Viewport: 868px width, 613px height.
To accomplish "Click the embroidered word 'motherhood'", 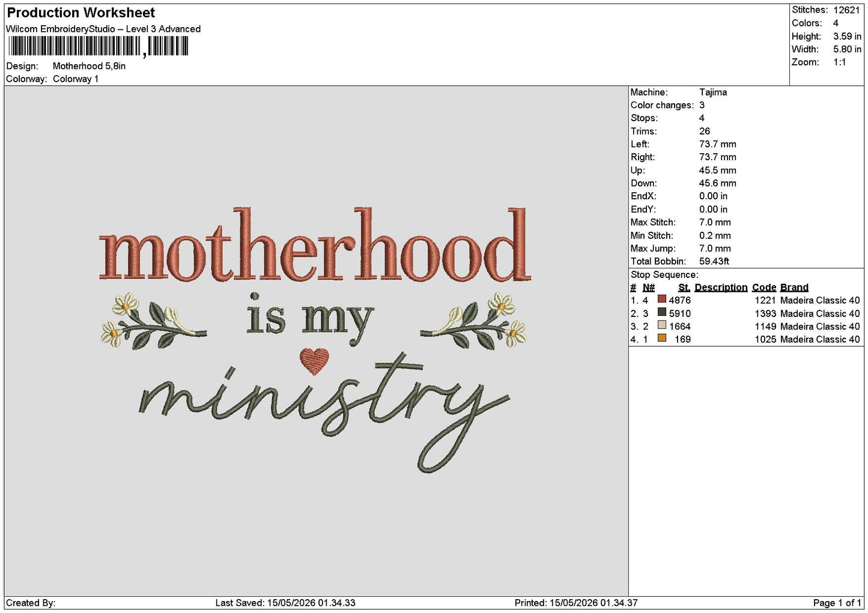I will [x=315, y=246].
